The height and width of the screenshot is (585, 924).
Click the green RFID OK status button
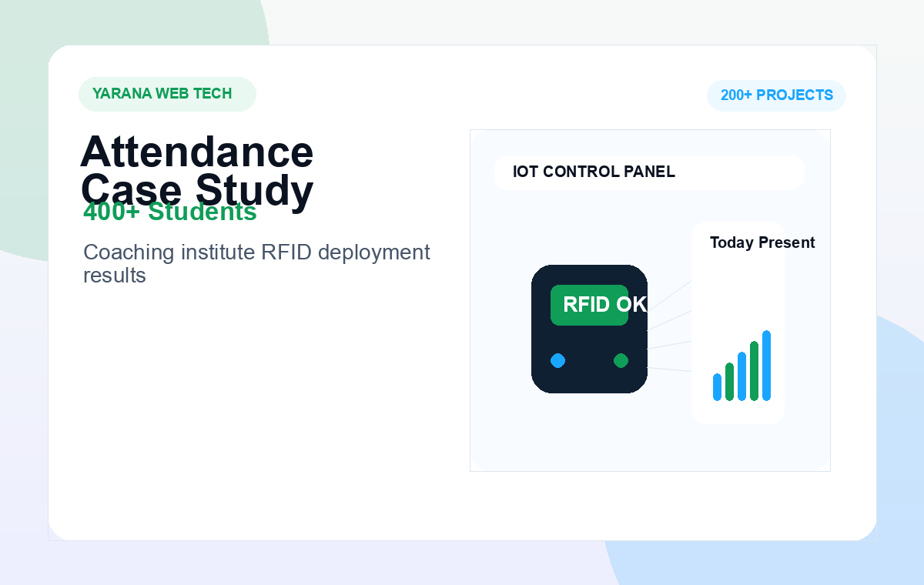click(x=590, y=305)
